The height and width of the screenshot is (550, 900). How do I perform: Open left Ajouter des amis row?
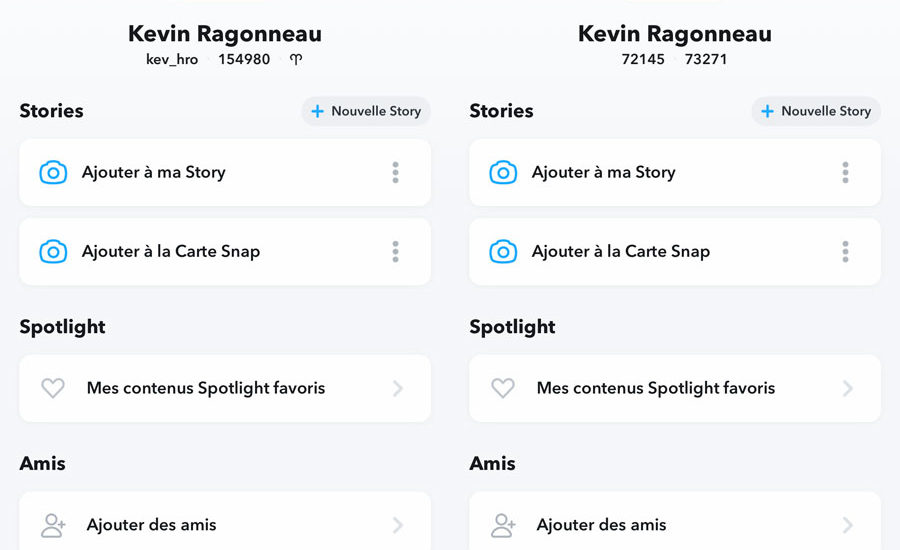[225, 521]
